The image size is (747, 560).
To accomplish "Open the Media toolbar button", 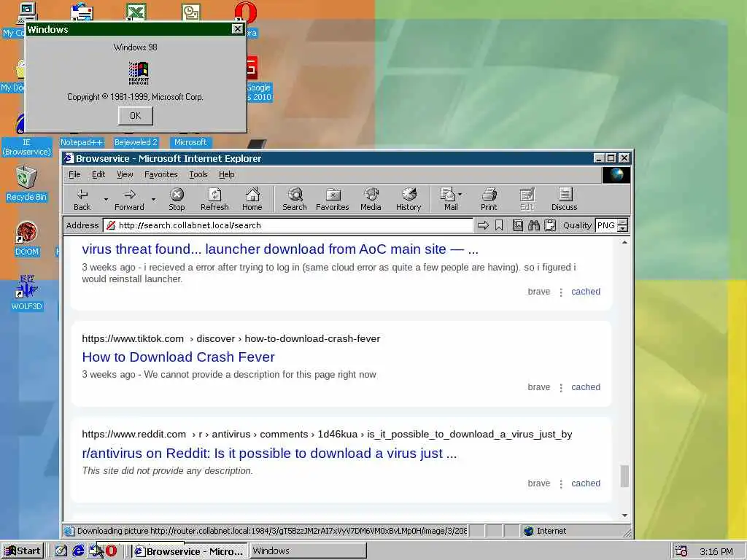I will click(x=371, y=199).
